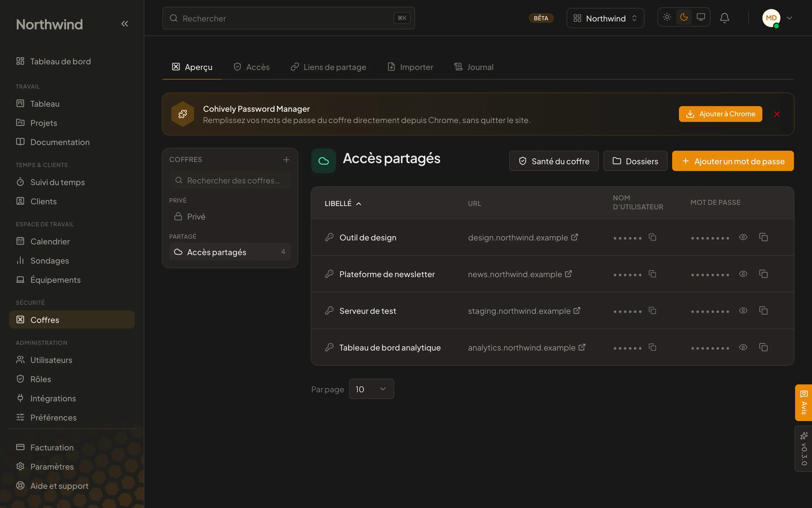812x508 pixels.
Task: Open the notifications bell
Action: [x=724, y=18]
